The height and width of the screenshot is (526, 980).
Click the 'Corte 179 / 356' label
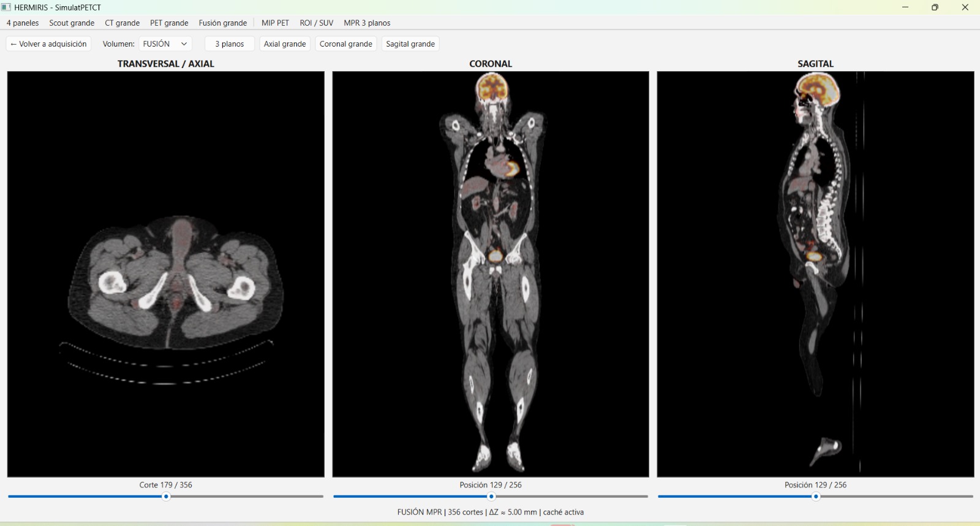[166, 484]
